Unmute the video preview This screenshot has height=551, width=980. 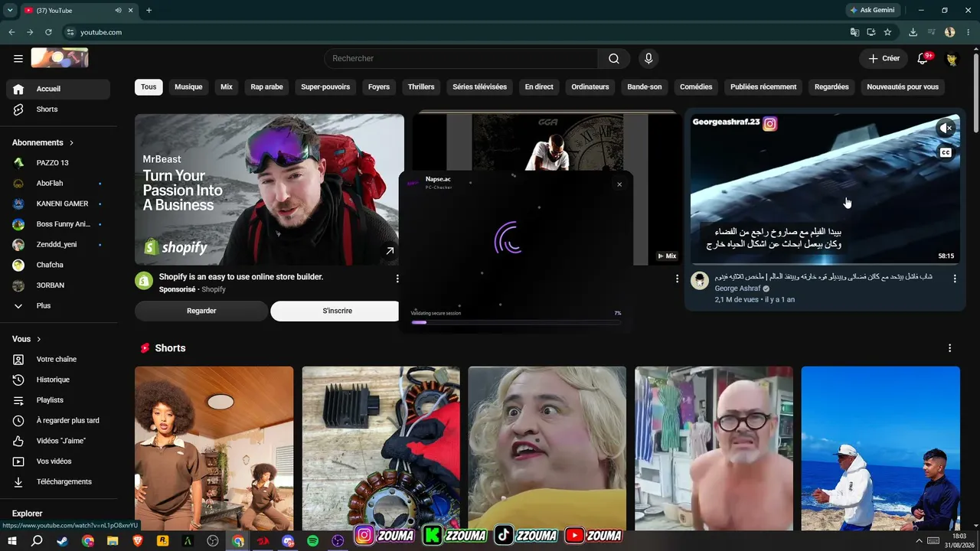pyautogui.click(x=946, y=128)
